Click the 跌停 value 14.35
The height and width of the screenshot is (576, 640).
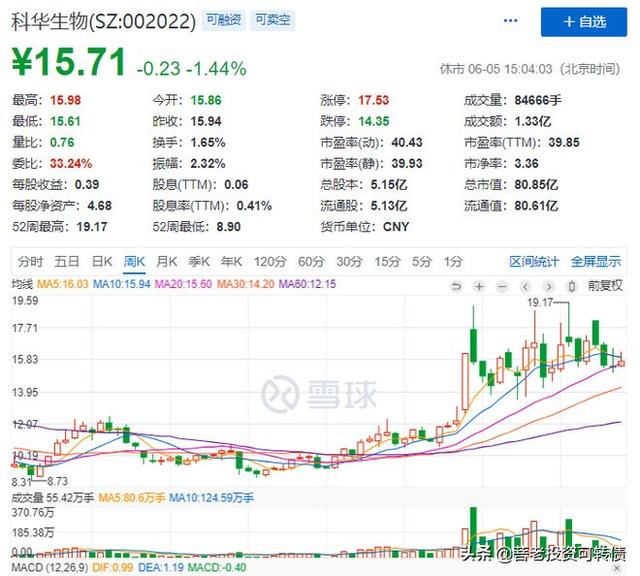click(x=373, y=121)
